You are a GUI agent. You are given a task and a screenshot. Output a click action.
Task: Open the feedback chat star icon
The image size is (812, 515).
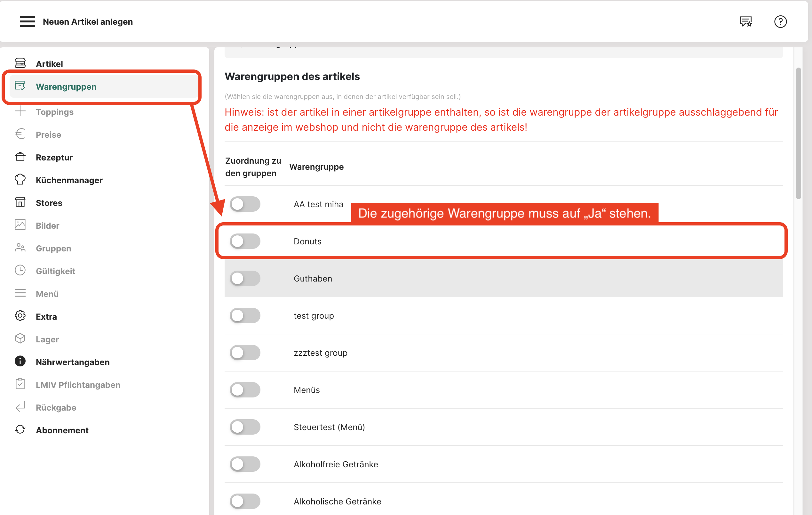(x=745, y=21)
